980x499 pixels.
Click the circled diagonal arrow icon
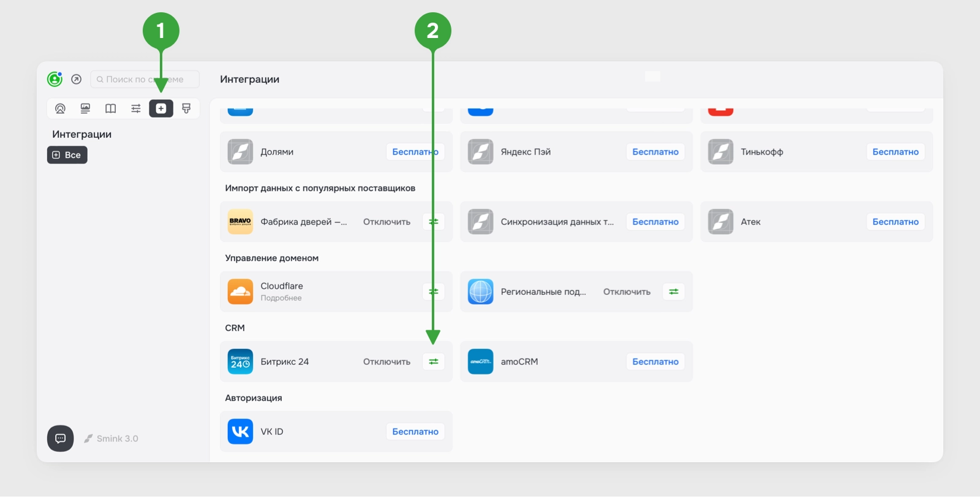coord(77,79)
